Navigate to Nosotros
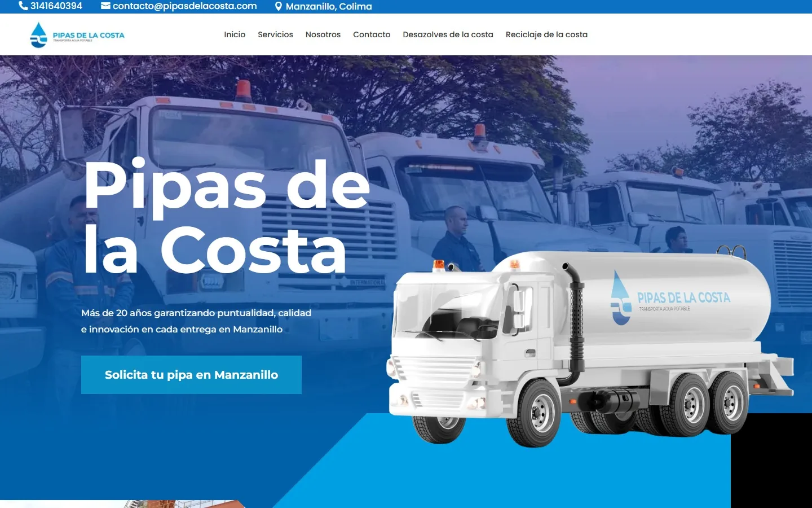This screenshot has width=812, height=508. click(323, 34)
